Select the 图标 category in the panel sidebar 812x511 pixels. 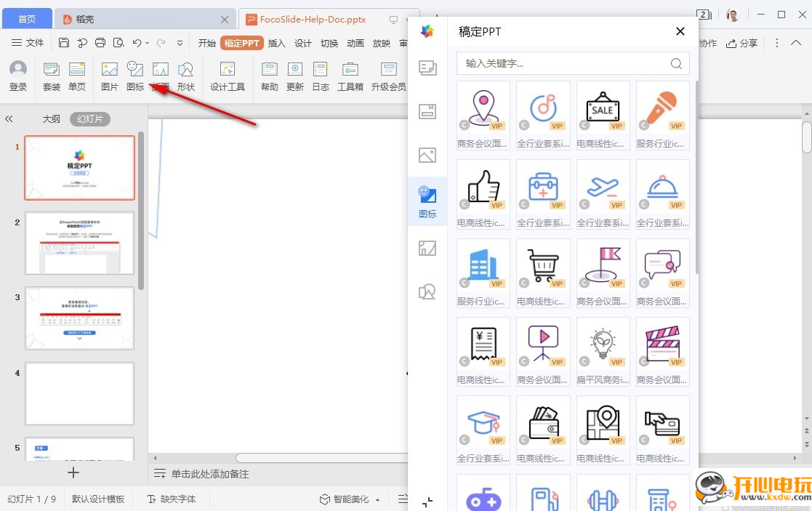(427, 200)
